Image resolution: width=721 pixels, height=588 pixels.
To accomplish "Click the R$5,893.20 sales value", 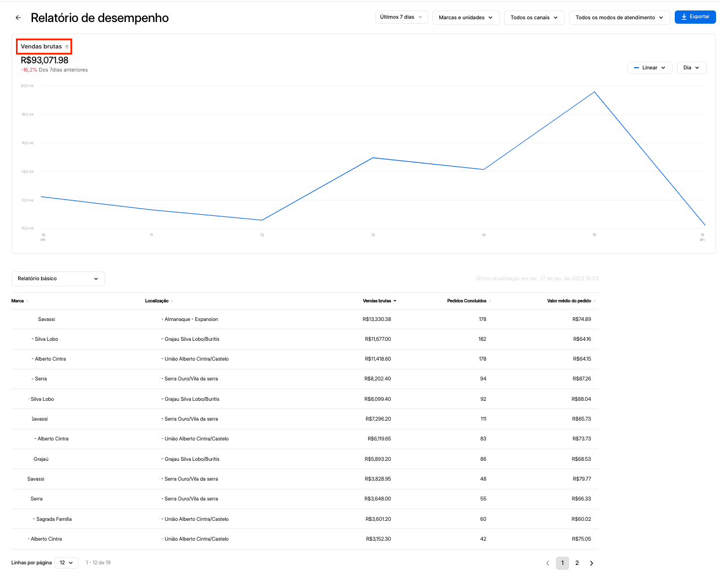I will pyautogui.click(x=378, y=459).
